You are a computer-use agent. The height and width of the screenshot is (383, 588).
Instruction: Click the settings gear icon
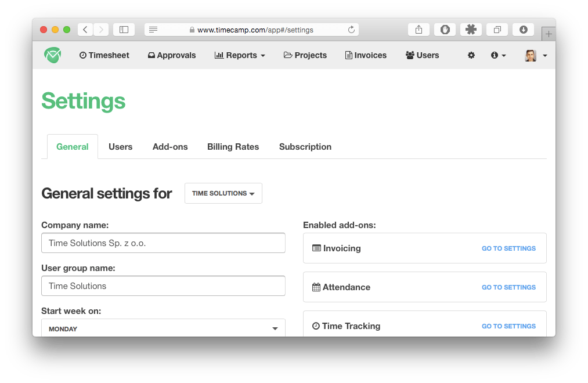471,55
